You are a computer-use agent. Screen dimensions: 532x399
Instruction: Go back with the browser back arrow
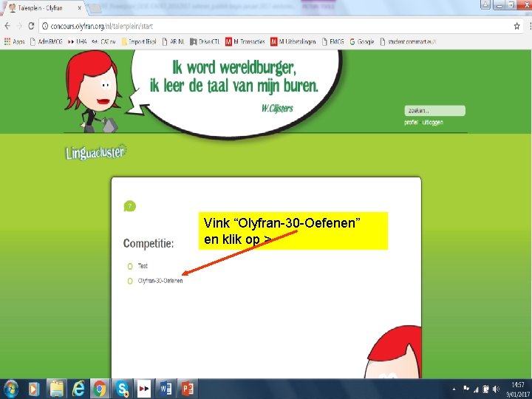(x=7, y=26)
